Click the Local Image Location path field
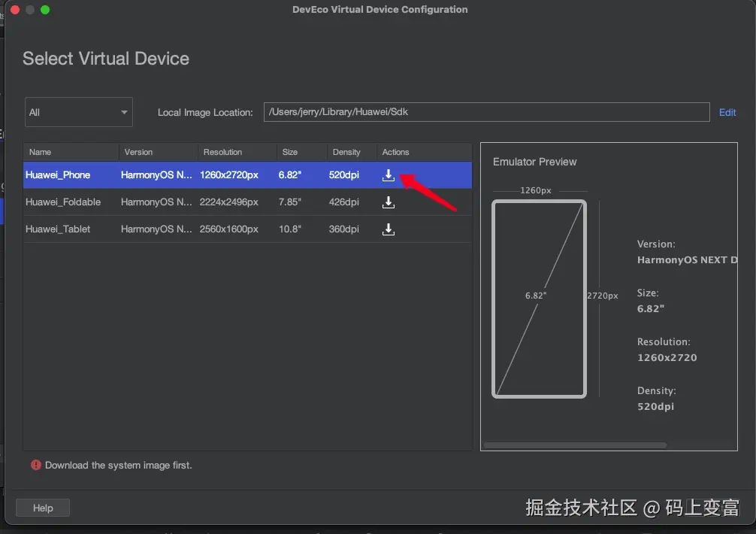Screen dimensions: 756x534 (x=486, y=112)
